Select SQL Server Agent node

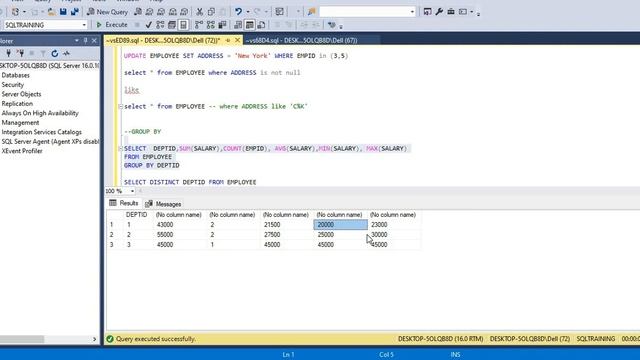point(50,142)
